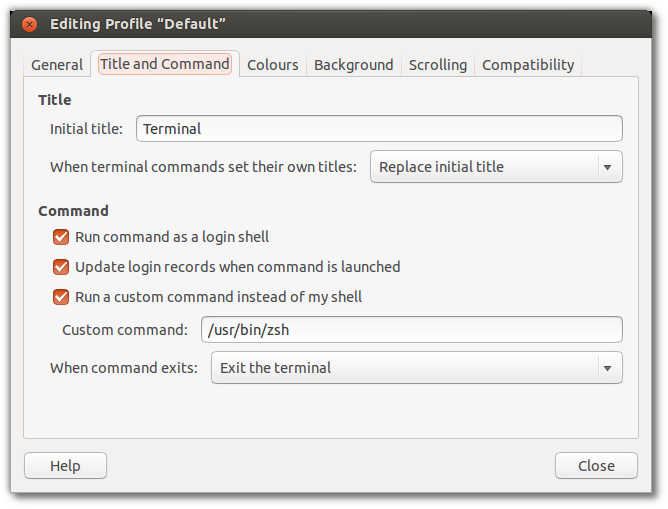Click the arrow of the titles combo box

click(x=608, y=167)
